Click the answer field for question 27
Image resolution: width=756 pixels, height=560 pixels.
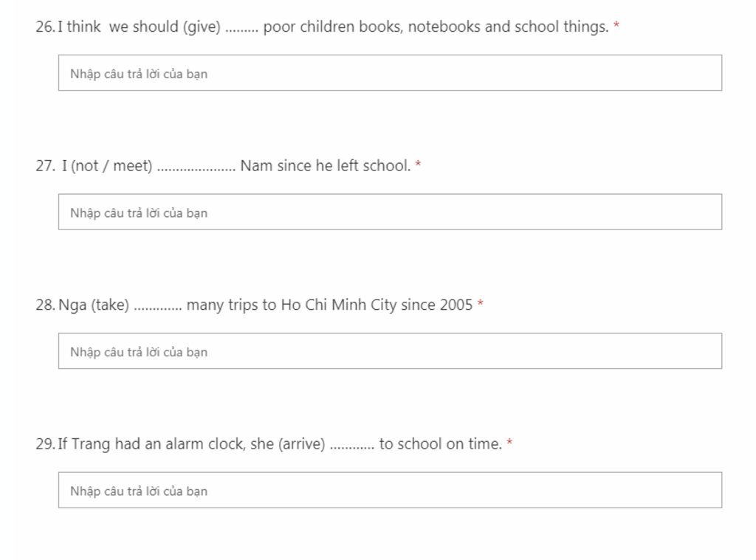pos(390,212)
